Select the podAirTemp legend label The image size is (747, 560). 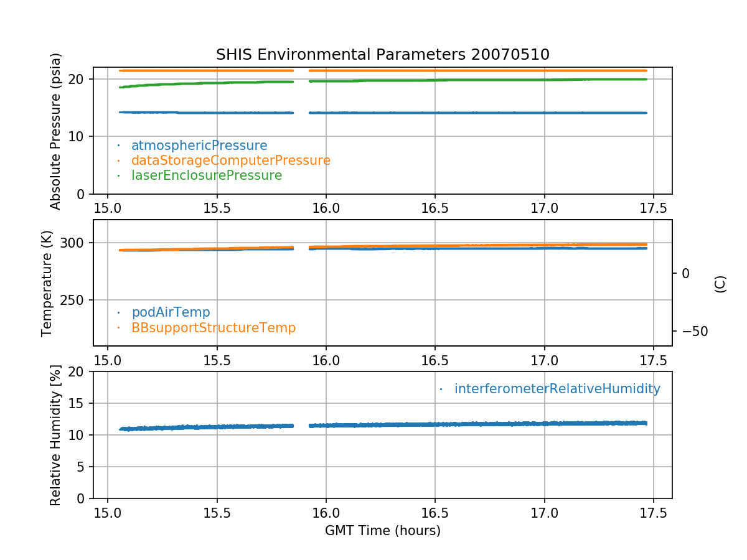171,312
